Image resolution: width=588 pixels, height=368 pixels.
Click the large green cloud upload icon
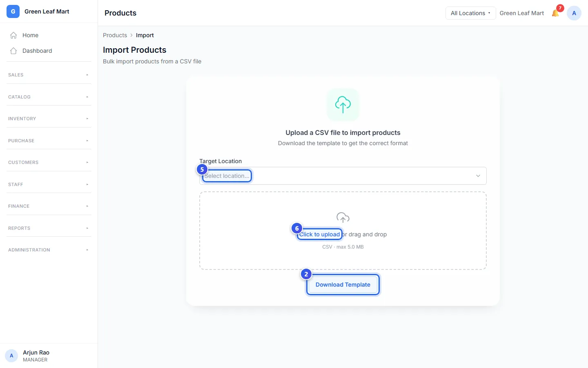point(343,105)
